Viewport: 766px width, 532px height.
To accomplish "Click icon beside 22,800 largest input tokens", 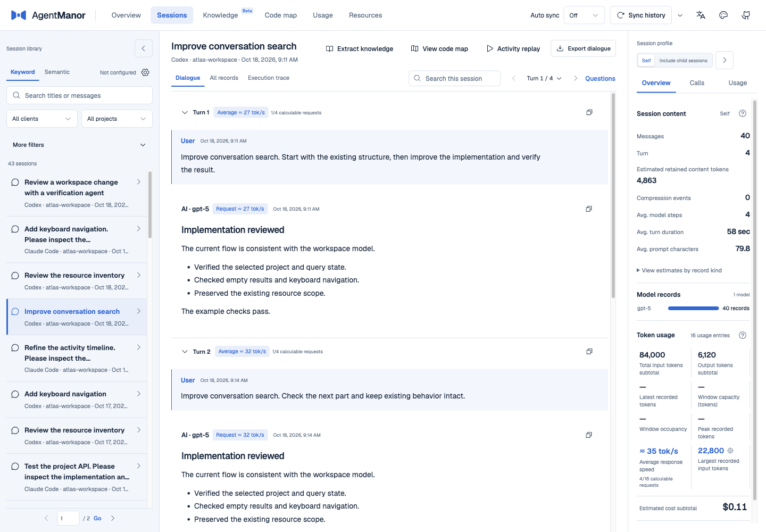I will (730, 451).
